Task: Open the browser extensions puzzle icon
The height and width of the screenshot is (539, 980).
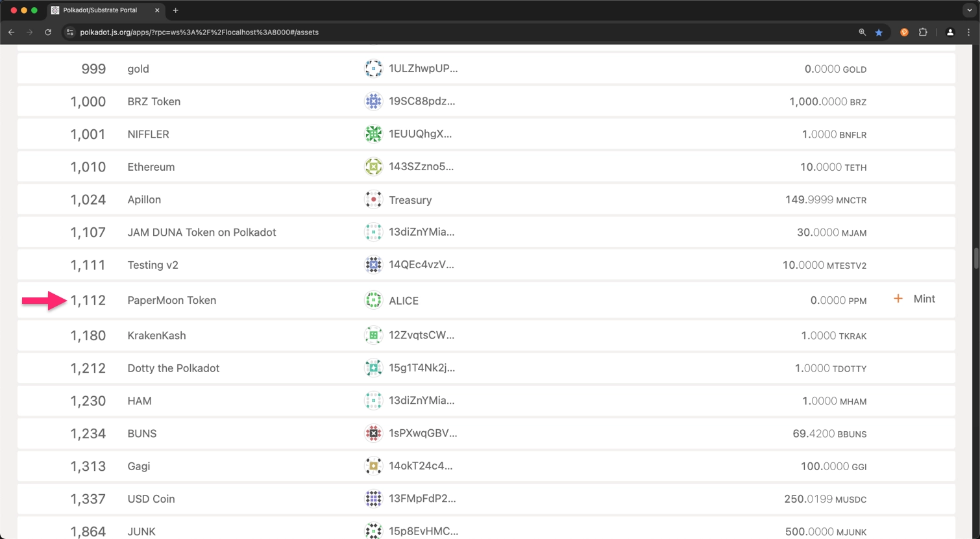Action: tap(923, 32)
